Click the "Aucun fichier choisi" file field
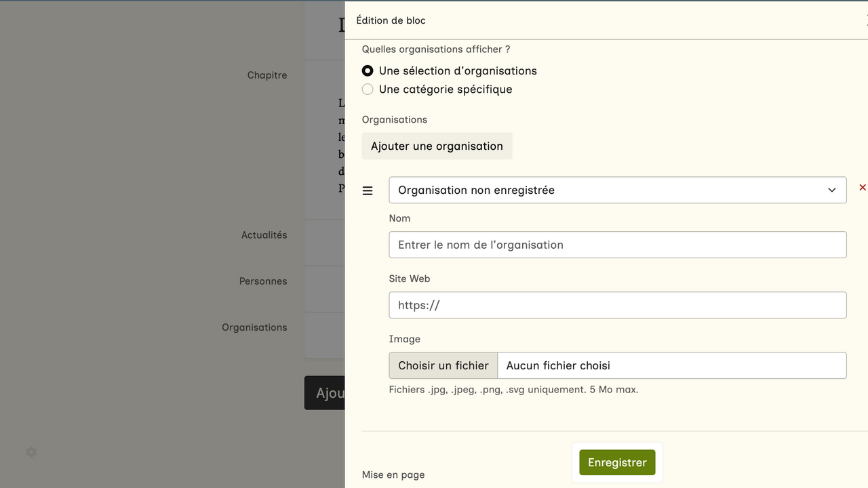The width and height of the screenshot is (868, 488). (671, 365)
